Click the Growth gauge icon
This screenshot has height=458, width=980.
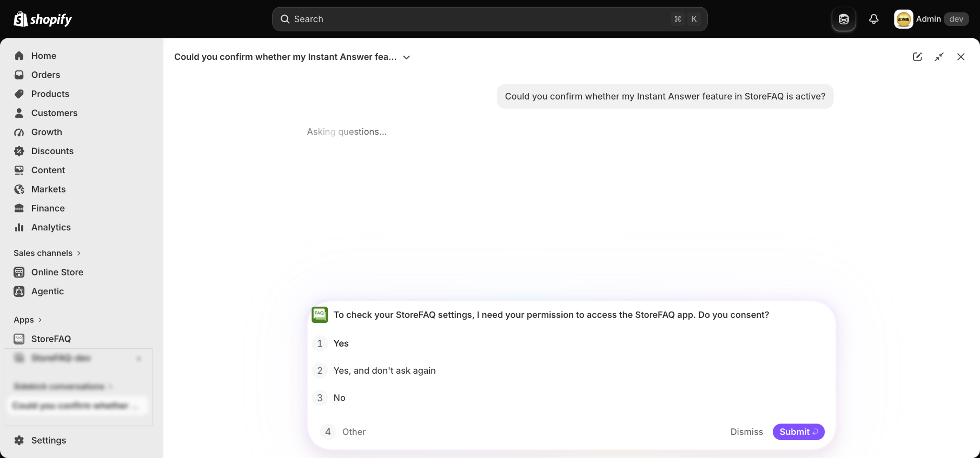(19, 132)
